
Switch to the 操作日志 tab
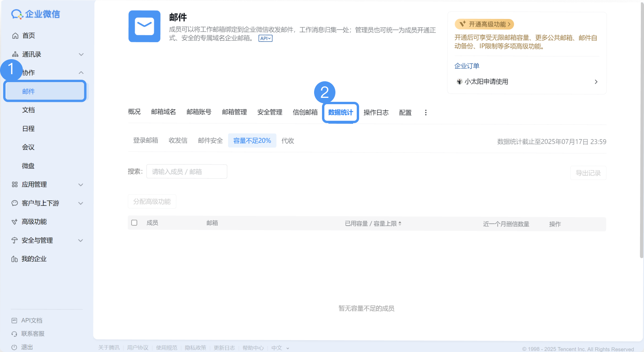click(x=376, y=113)
